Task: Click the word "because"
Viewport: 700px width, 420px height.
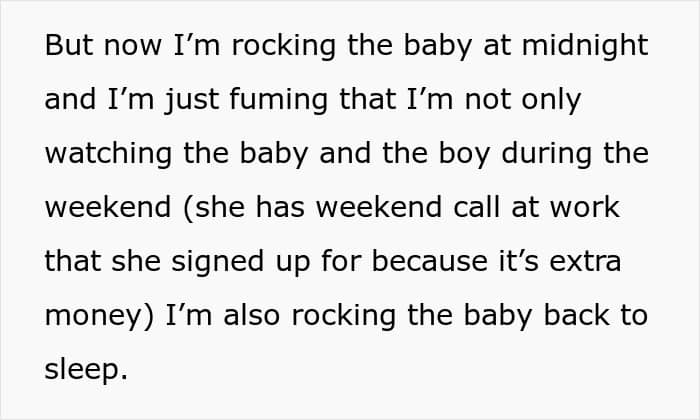Action: [x=429, y=261]
